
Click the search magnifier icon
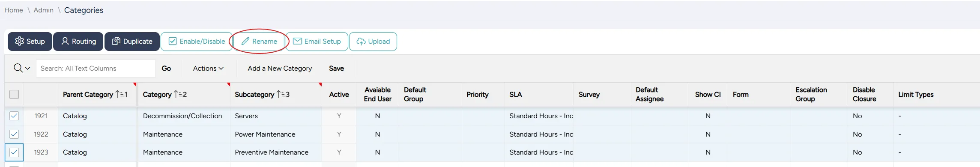pos(18,68)
